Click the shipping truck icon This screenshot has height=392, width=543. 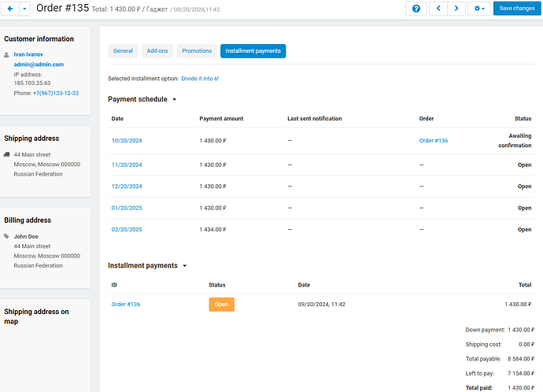pyautogui.click(x=6, y=154)
